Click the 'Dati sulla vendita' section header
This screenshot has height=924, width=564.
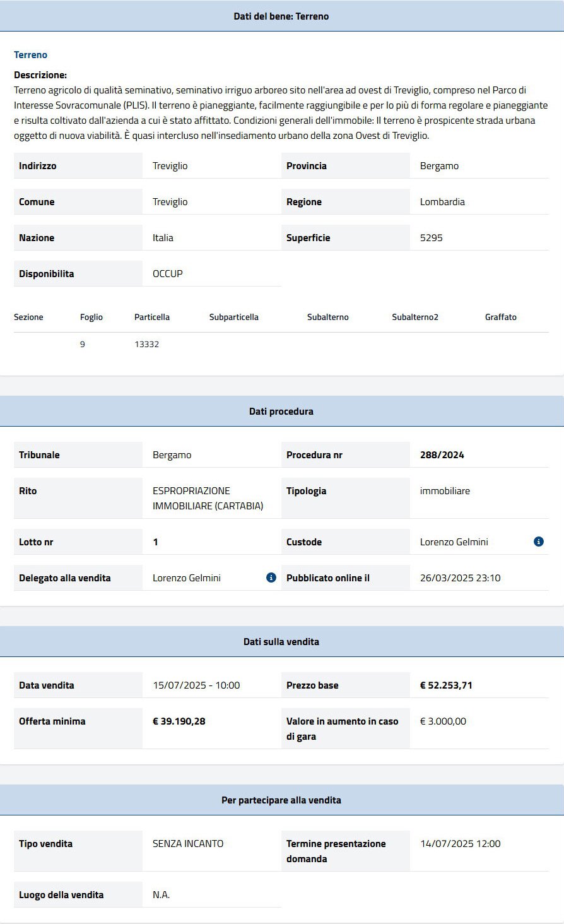[x=281, y=642]
